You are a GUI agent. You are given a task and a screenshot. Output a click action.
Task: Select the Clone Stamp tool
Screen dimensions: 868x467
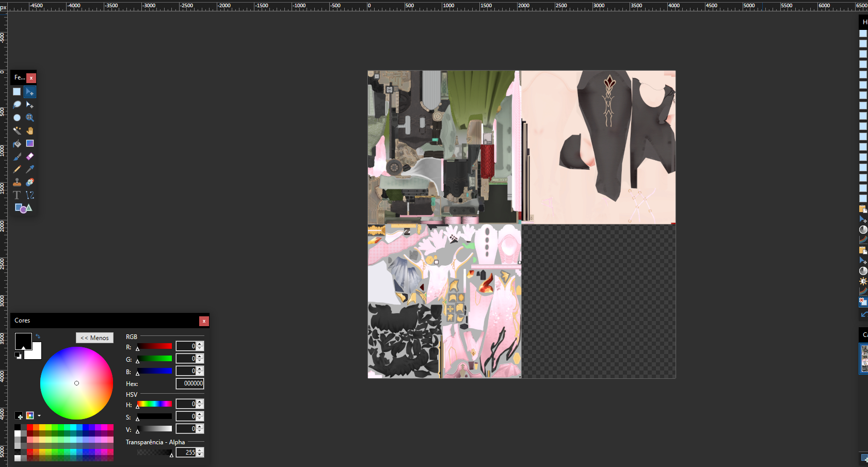17,182
